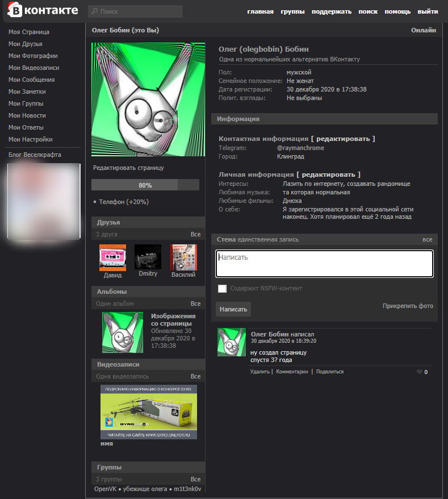Open the GYRO helicopter video thumbnail
Screen dimensions: 448x499
tap(149, 412)
